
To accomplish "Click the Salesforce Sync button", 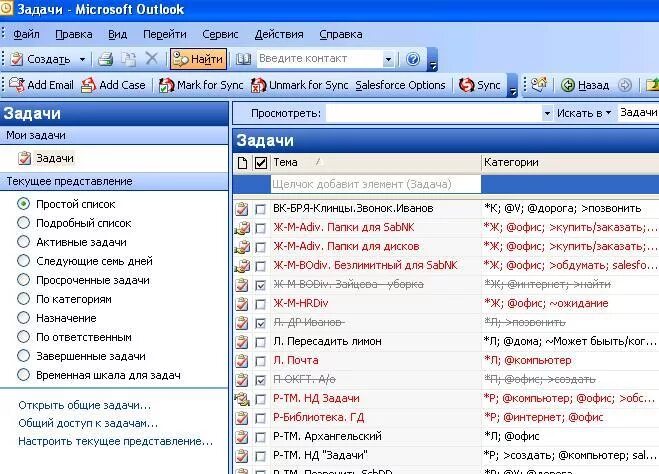I will coord(480,85).
